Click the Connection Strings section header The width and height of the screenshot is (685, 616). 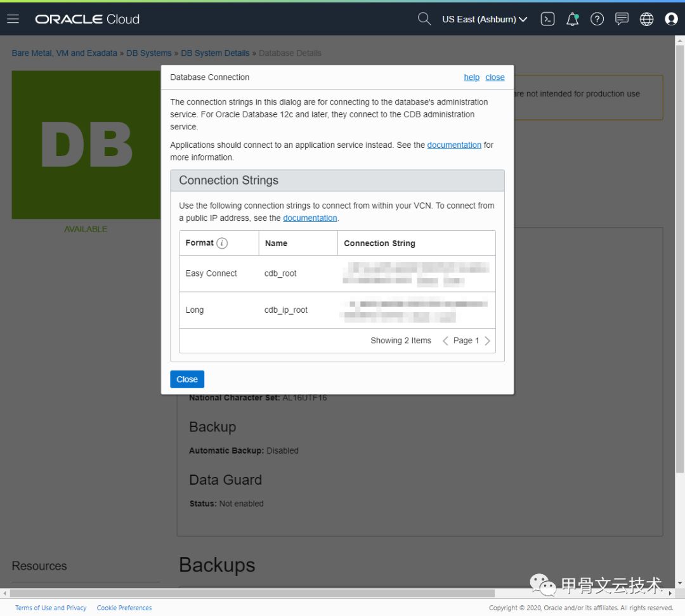coord(337,180)
